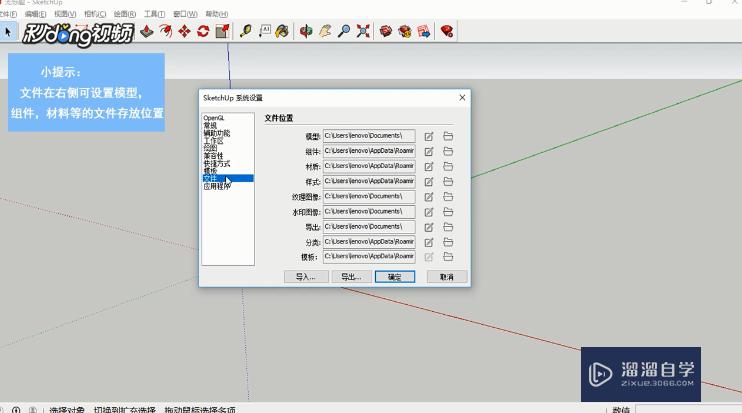Screen dimensions: 742x413
Task: Select 文件 in settings list
Action: click(x=228, y=178)
